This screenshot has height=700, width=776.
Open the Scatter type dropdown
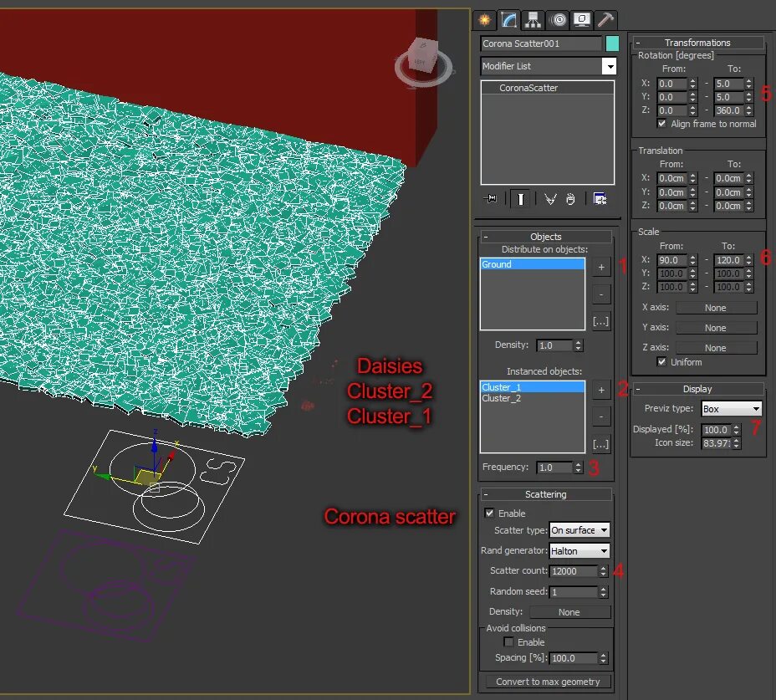click(605, 529)
